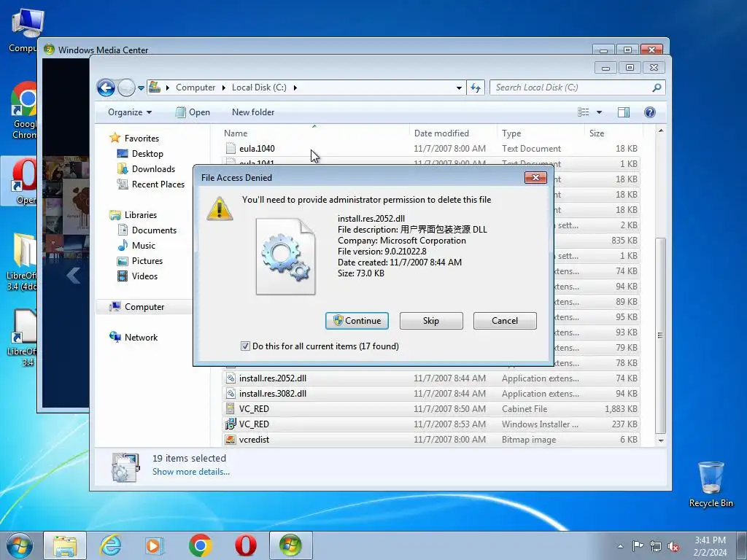Open Explorer help question mark icon

pyautogui.click(x=650, y=112)
